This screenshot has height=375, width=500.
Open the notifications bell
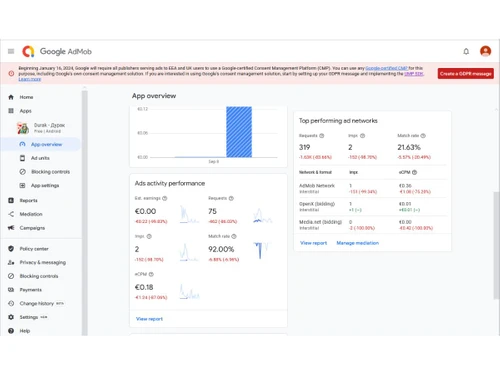click(x=466, y=51)
